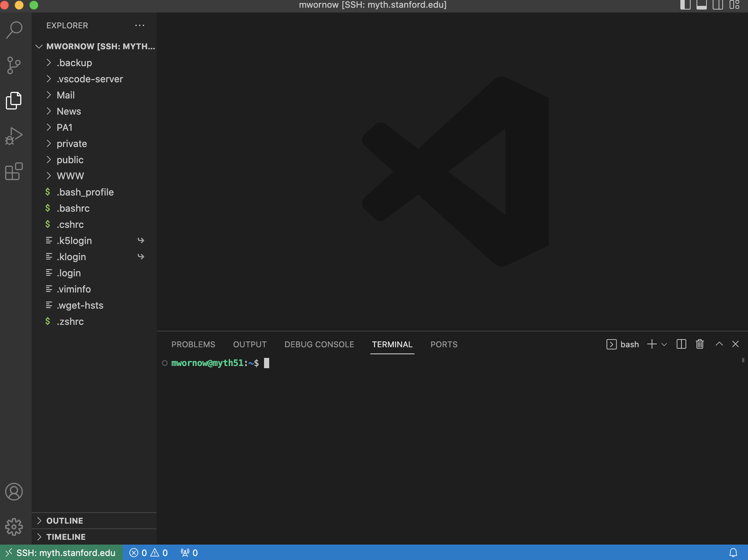This screenshot has width=748, height=560.
Task: Open the Accounts menu icon
Action: (x=14, y=492)
